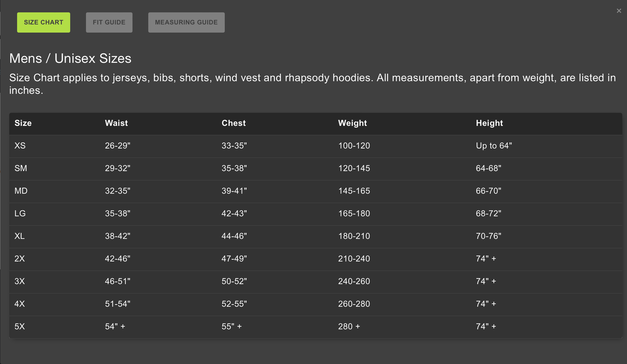Close the size chart modal
627x364 pixels.
click(619, 11)
